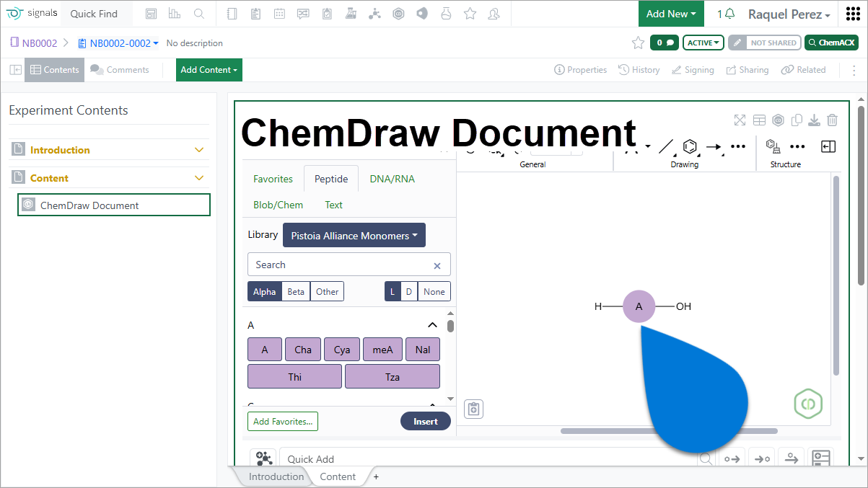
Task: Switch to the Blob/Chem tab
Action: pos(279,205)
